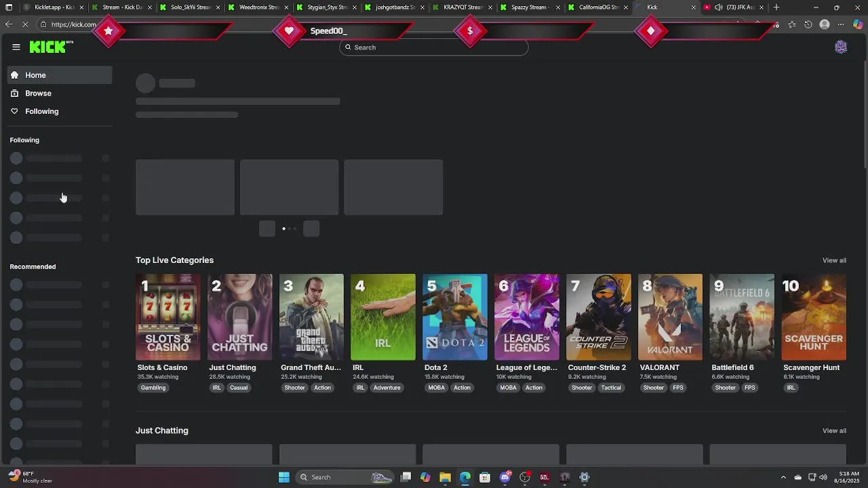Select the IRL tag under Scavenger Hunt

point(791,388)
